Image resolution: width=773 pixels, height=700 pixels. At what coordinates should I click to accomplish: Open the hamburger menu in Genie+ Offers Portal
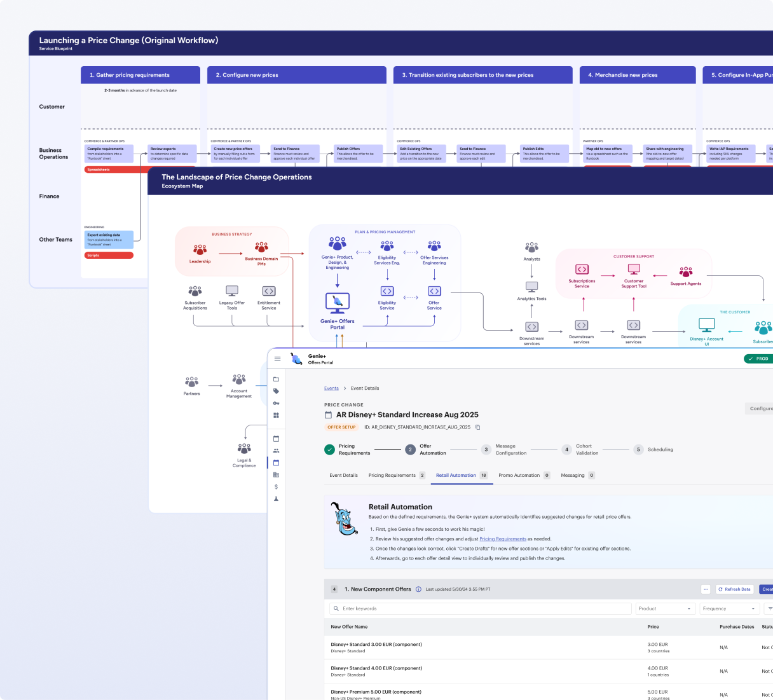[x=277, y=359]
